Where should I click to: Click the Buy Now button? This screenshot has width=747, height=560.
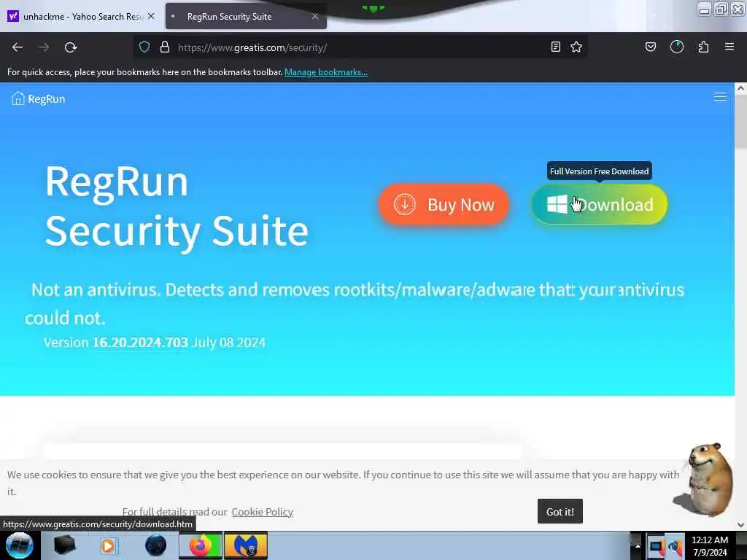[444, 205]
